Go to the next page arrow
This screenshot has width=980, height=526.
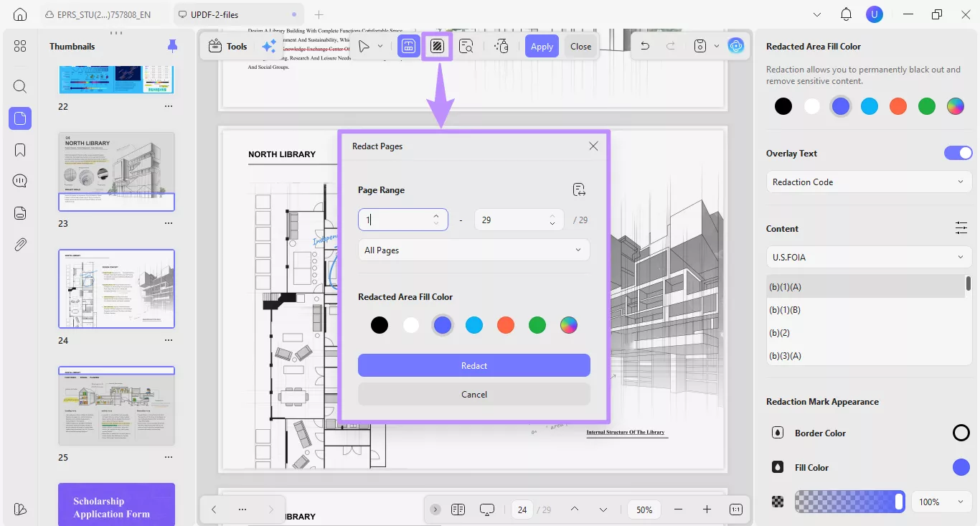coord(603,509)
